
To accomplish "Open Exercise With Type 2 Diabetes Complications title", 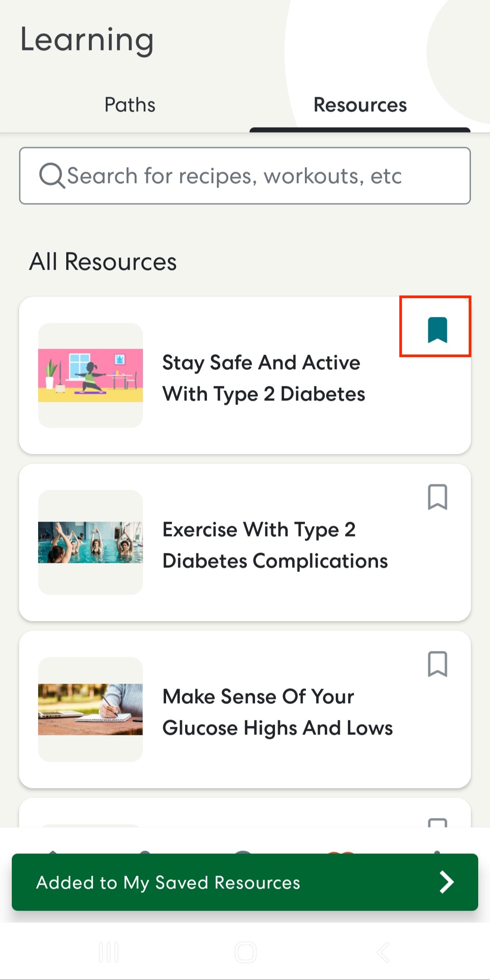I will tap(275, 545).
